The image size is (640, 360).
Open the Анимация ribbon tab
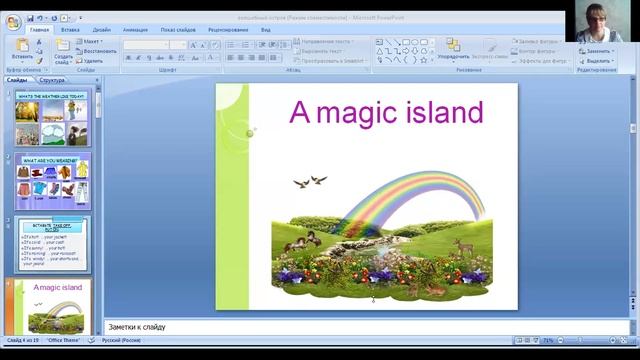(135, 30)
